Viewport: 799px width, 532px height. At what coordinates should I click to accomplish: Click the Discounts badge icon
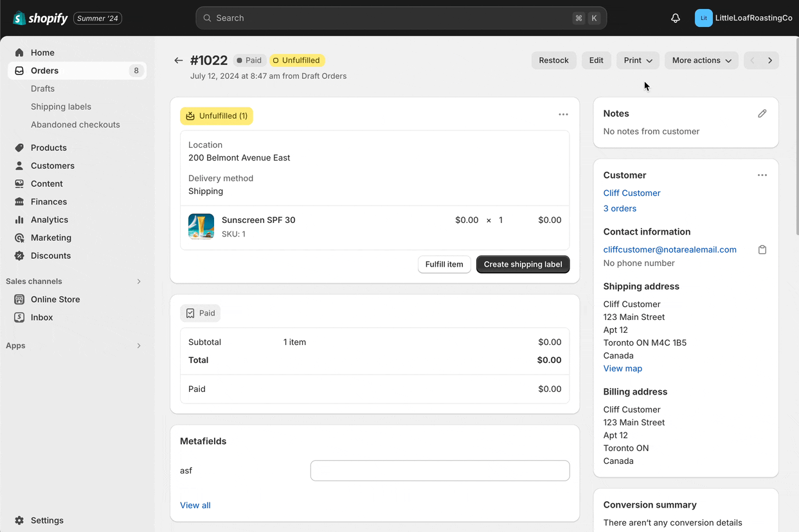coord(19,256)
